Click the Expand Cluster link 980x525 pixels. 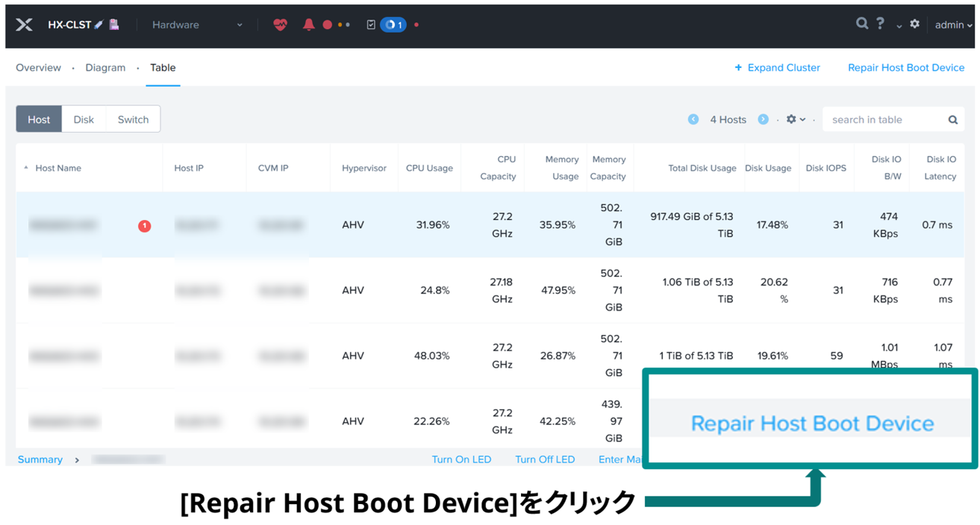[x=777, y=68]
